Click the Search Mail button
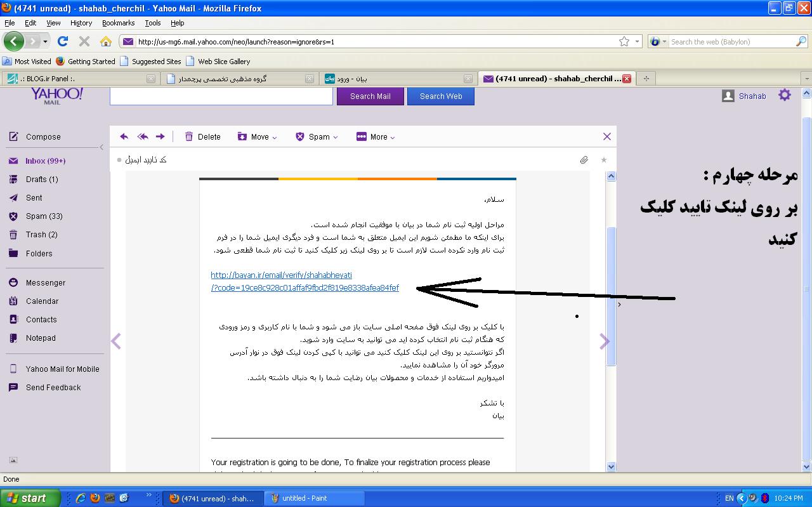This screenshot has height=507, width=812. (370, 96)
